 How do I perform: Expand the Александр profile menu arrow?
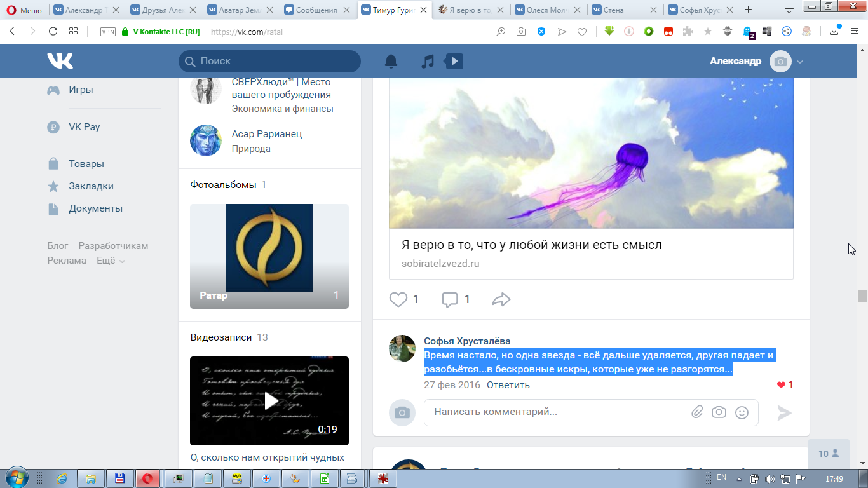tap(800, 62)
